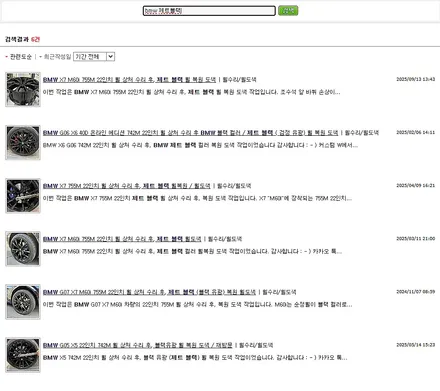Click the date '2025/02/06 14:11'
The image size is (440, 391).
click(x=415, y=132)
